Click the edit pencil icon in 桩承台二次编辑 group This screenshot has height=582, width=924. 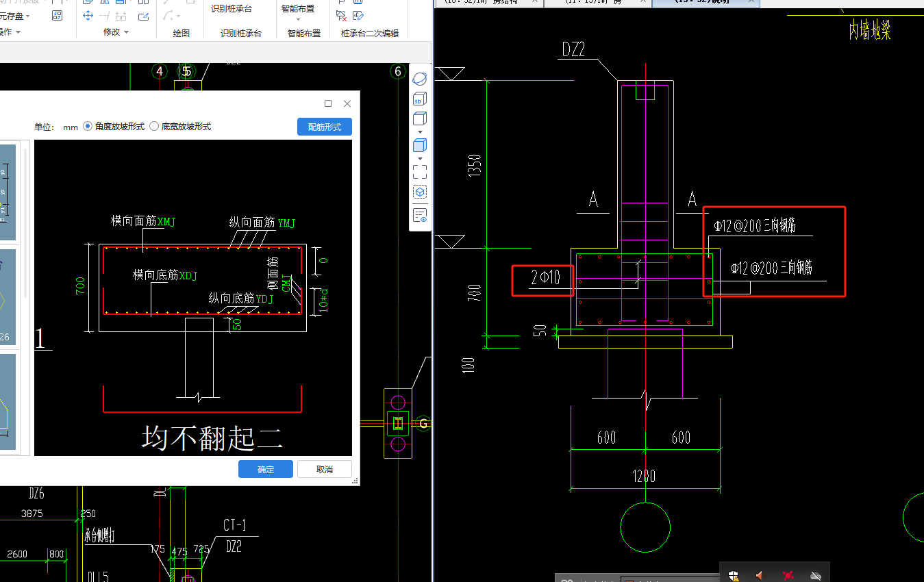pyautogui.click(x=358, y=15)
